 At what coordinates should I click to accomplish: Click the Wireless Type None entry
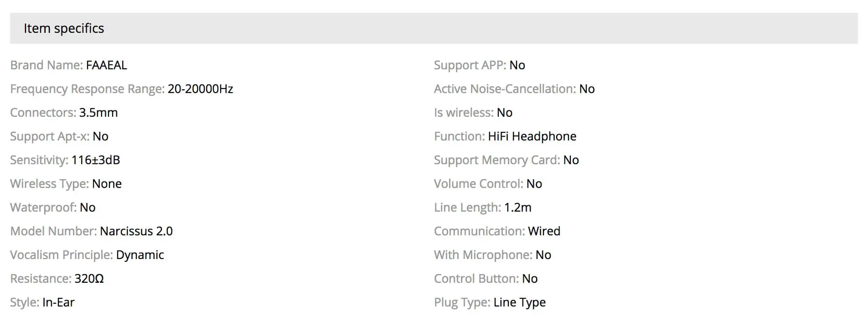click(x=107, y=184)
